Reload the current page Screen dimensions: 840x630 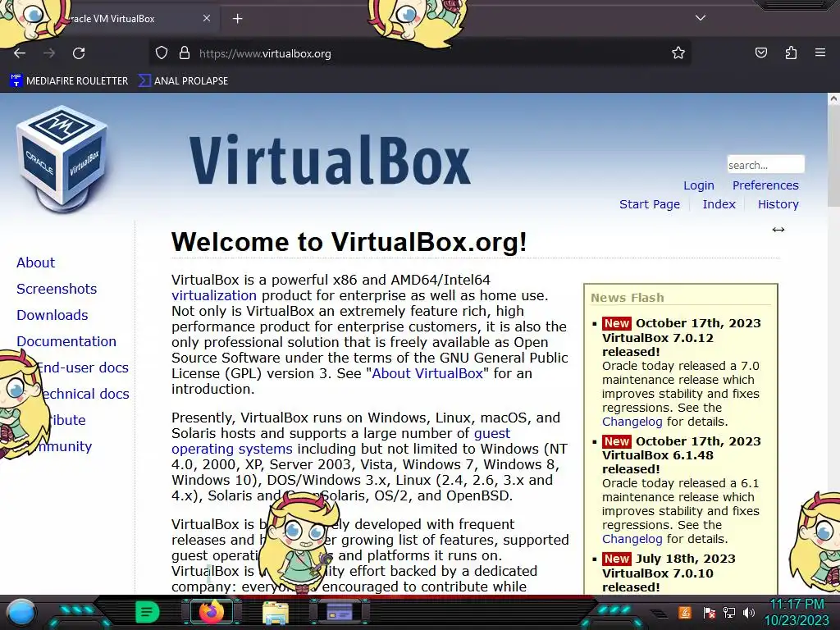point(79,53)
